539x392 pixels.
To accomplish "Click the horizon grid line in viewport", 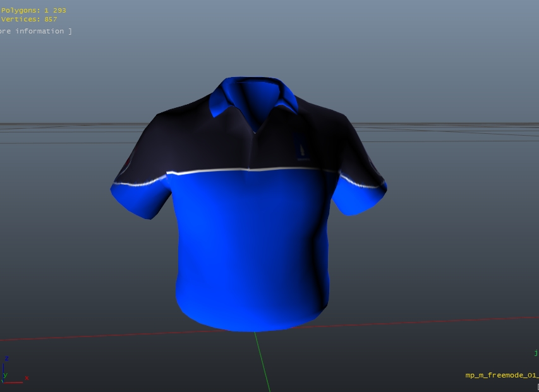I will pos(63,124).
